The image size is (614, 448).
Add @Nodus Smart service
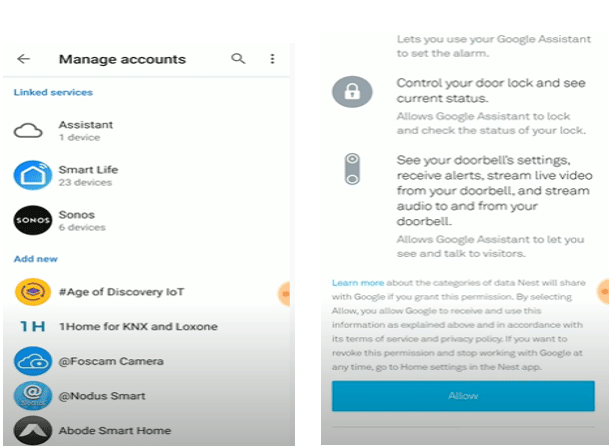pos(146,396)
